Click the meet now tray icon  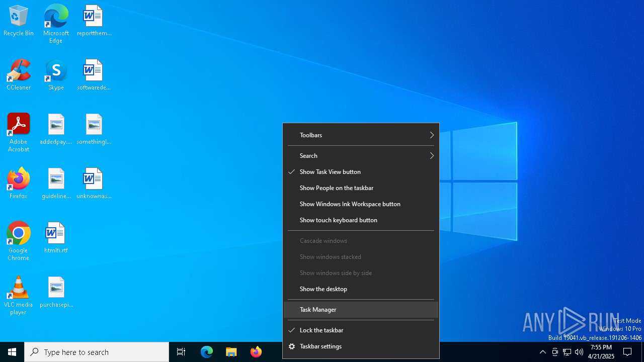555,352
